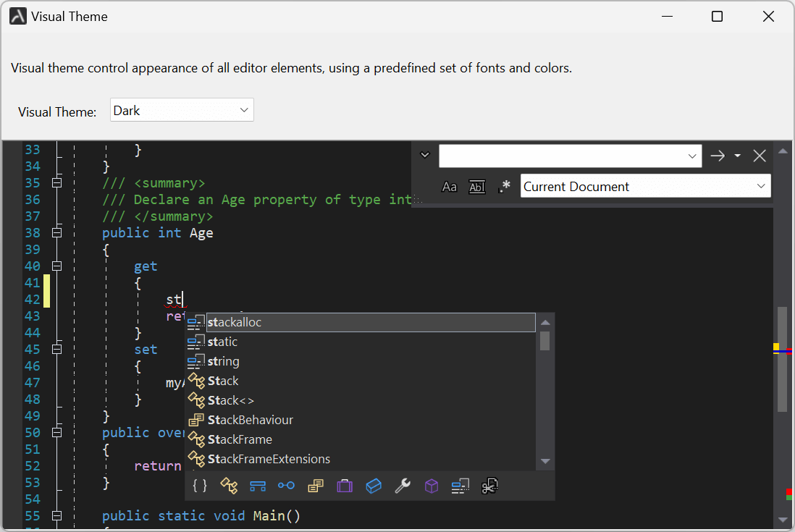Toggle Match Whole Word search option
795x532 pixels.
click(477, 187)
